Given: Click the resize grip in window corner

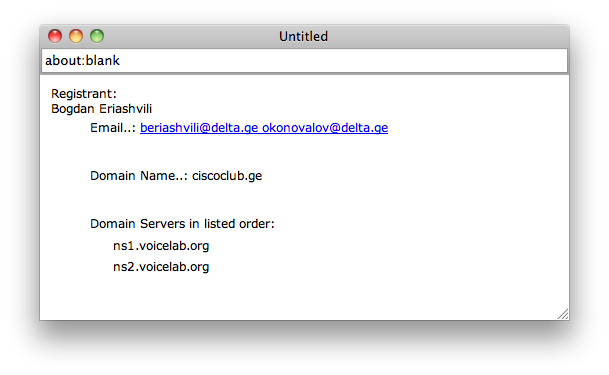Looking at the screenshot, I should tap(563, 314).
